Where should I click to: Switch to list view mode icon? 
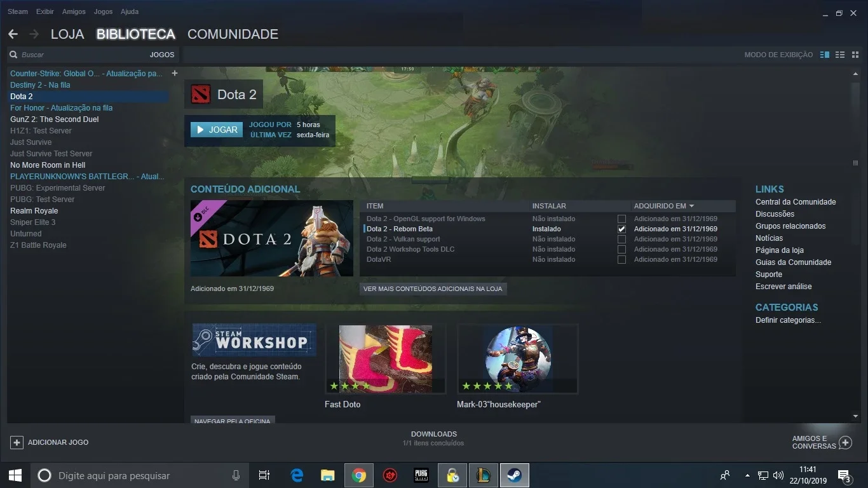[839, 55]
